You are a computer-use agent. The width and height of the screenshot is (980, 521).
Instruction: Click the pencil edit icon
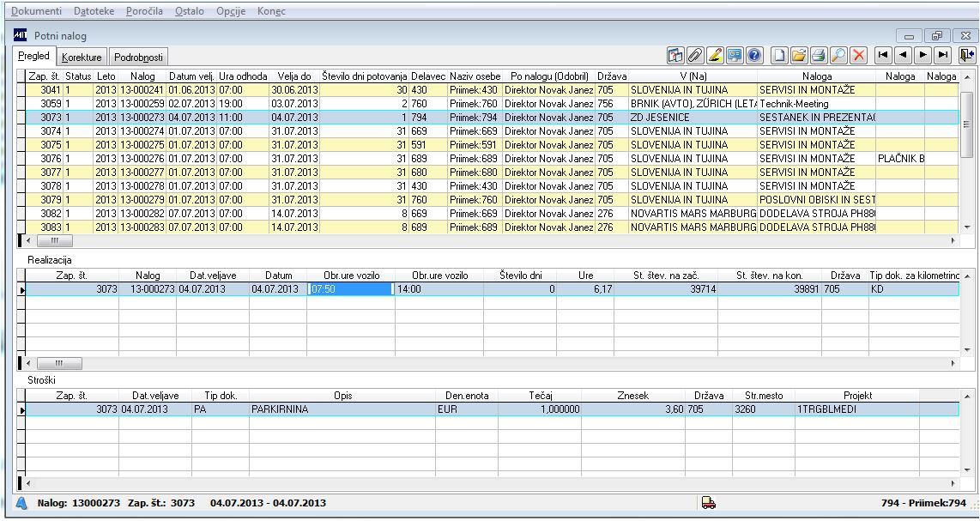tap(715, 56)
